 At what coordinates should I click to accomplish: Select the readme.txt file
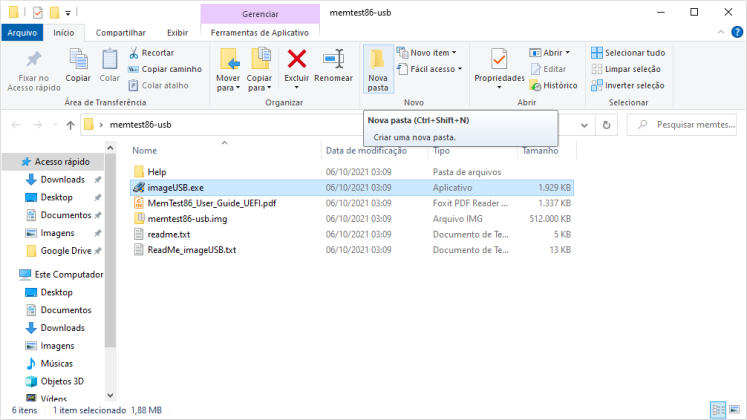(169, 234)
